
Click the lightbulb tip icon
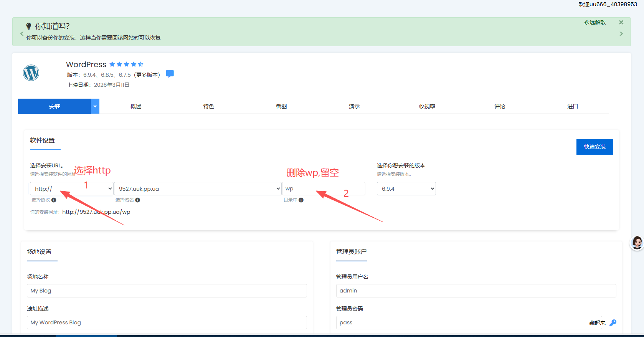(28, 26)
